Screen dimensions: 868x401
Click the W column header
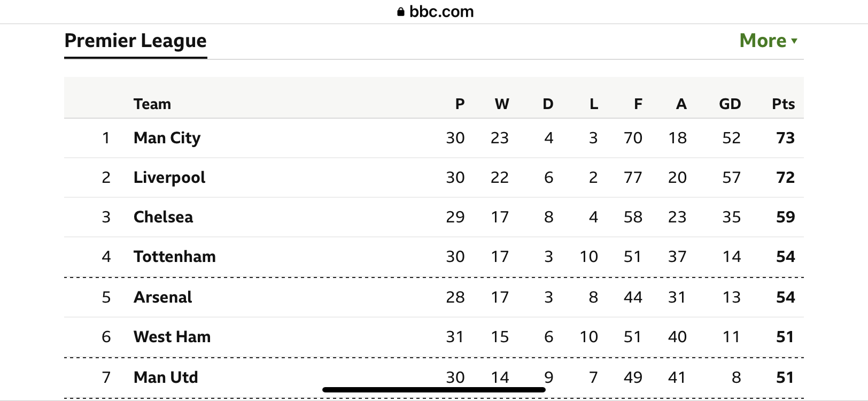point(502,104)
